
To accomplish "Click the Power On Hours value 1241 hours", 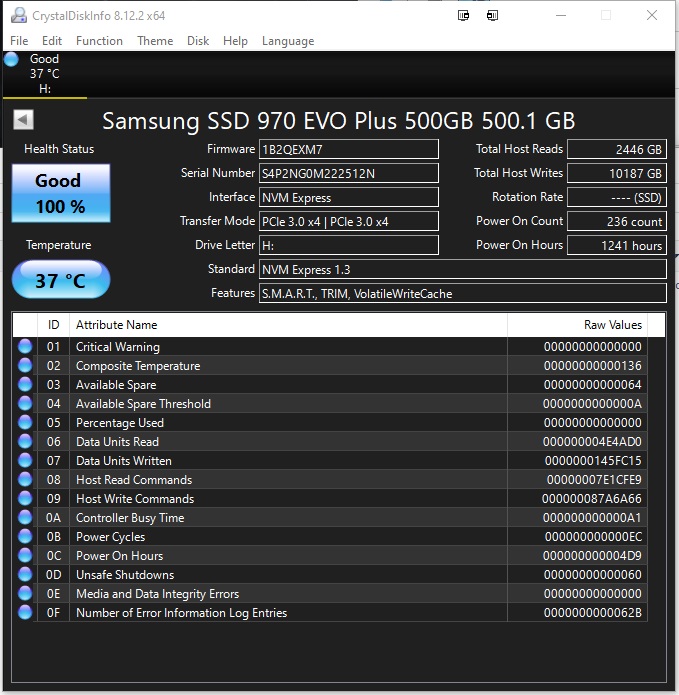I will (x=617, y=245).
